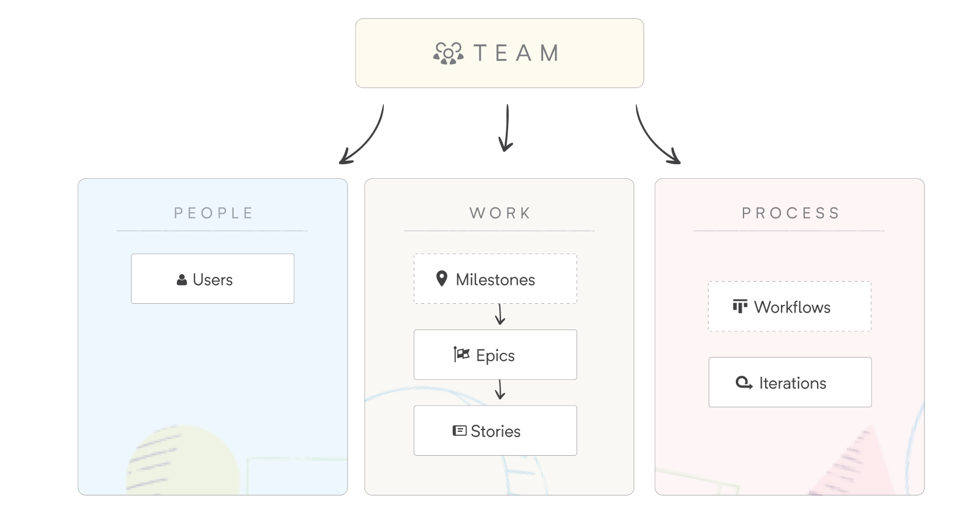Click the arrow between Epics and Stories
The height and width of the screenshot is (527, 980).
500,390
